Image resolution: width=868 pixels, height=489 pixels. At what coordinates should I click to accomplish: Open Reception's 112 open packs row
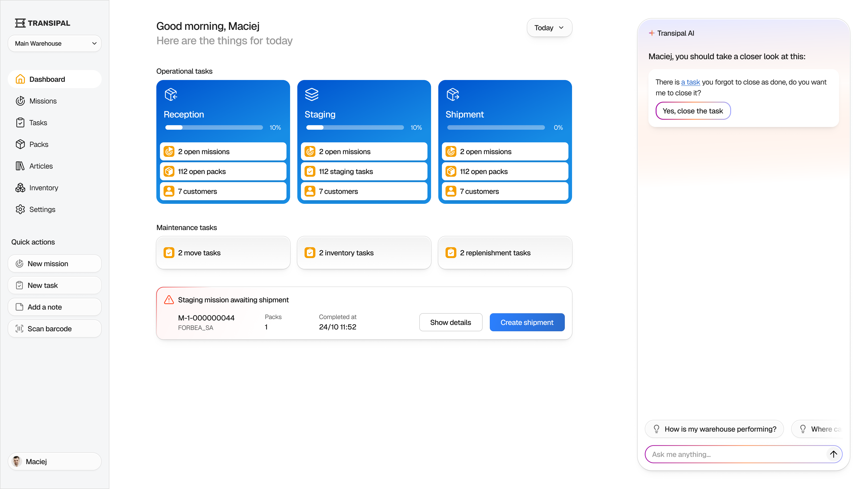click(x=223, y=172)
